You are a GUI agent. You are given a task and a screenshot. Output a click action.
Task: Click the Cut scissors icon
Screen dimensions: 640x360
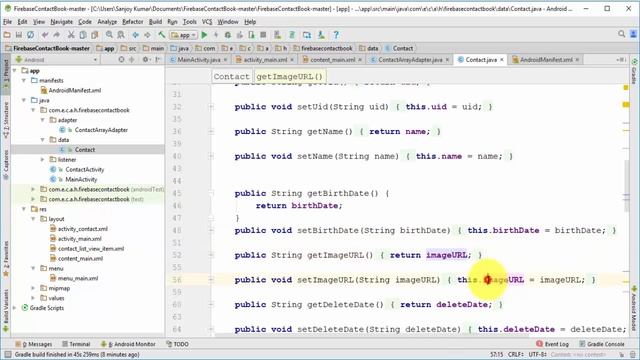pos(71,35)
